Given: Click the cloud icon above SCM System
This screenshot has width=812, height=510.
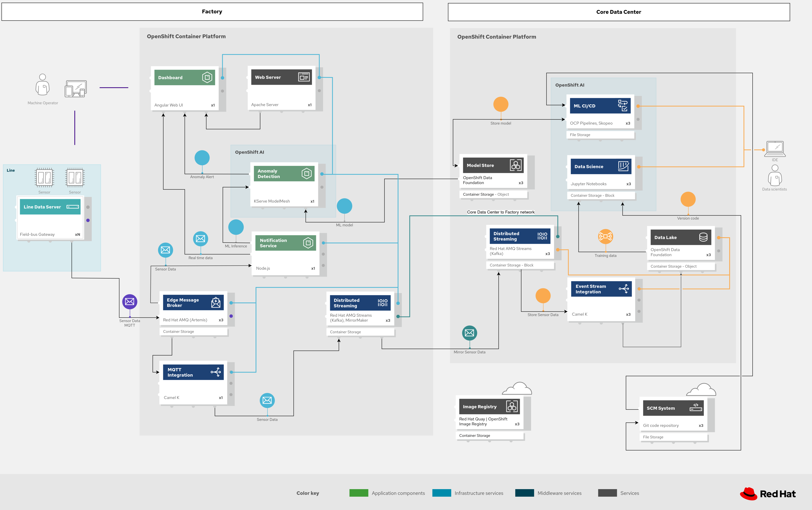Looking at the screenshot, I should point(701,390).
